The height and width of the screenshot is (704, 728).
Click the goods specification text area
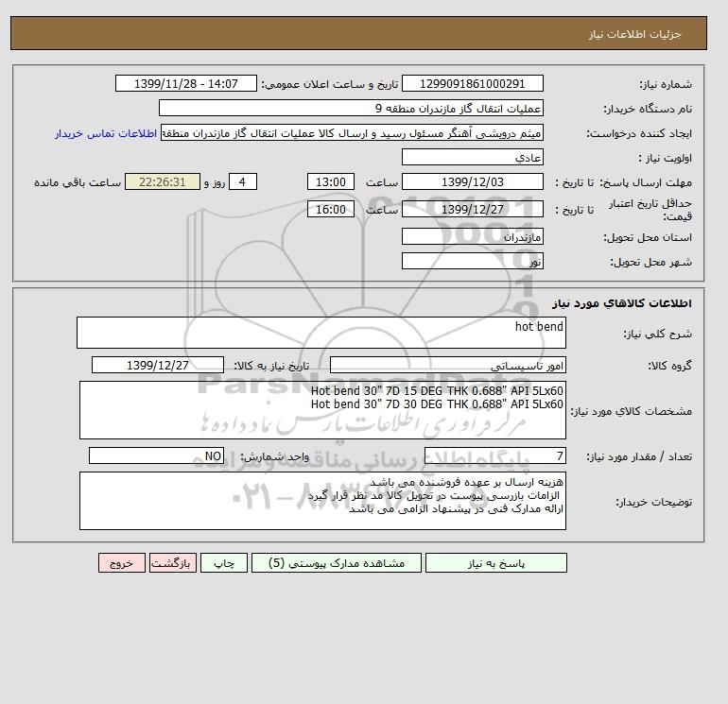tap(322, 410)
